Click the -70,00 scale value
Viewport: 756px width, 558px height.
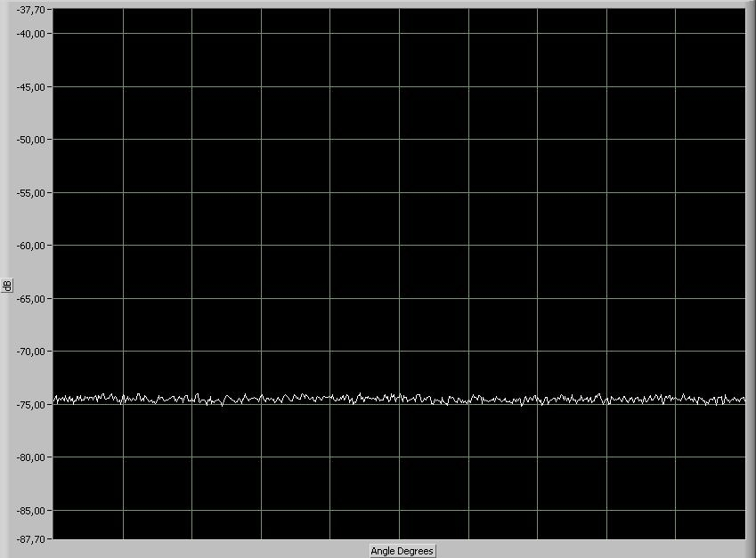31,352
